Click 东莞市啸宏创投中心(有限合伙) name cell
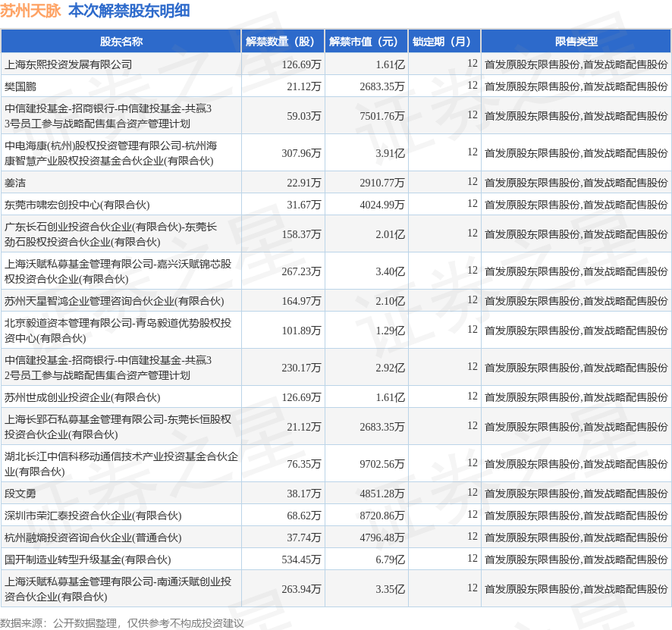Image resolution: width=672 pixels, height=630 pixels. pyautogui.click(x=77, y=205)
